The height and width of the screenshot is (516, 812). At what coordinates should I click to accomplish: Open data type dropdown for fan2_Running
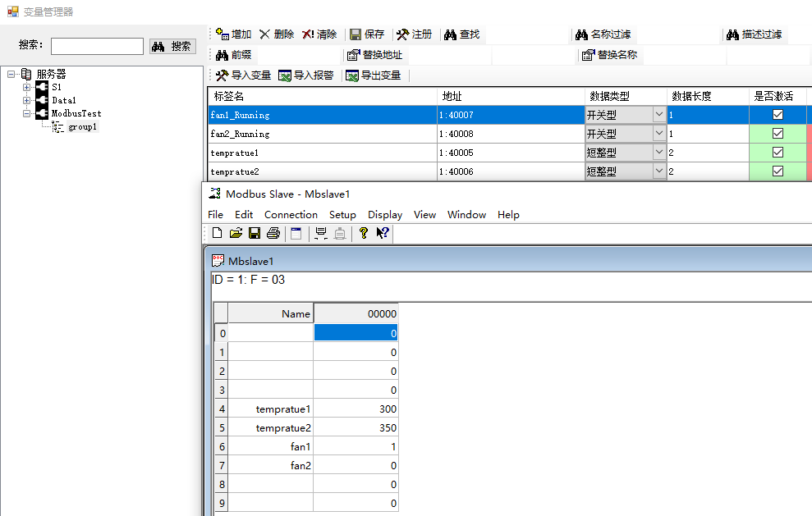pyautogui.click(x=658, y=134)
